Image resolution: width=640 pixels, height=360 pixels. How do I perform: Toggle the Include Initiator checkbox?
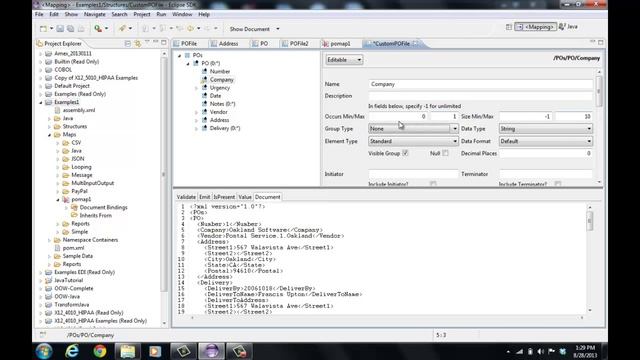click(433, 184)
